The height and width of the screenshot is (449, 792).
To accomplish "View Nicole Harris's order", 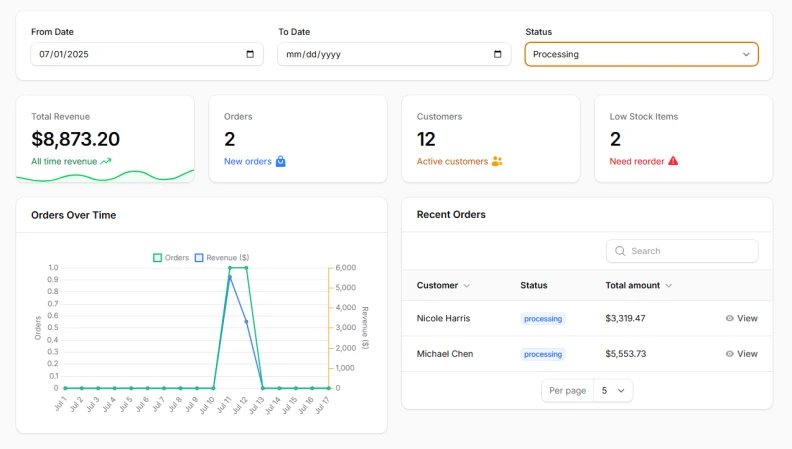I will 741,319.
